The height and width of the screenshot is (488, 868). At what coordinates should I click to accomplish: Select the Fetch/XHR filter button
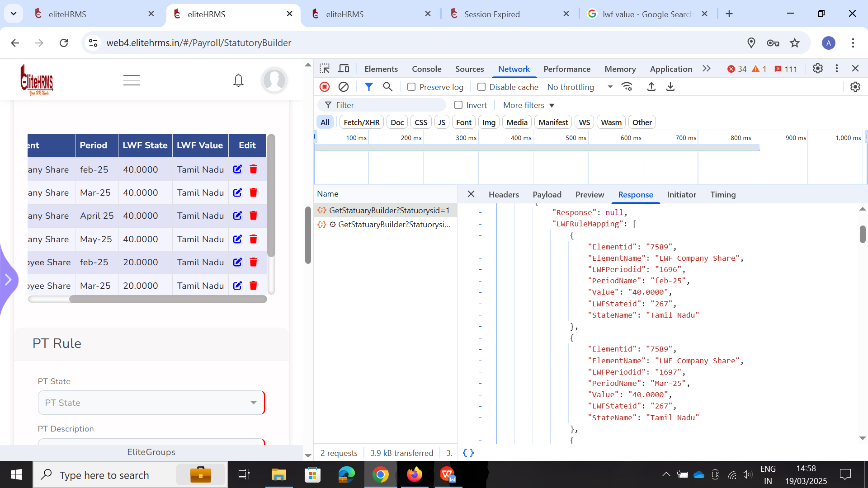pyautogui.click(x=361, y=122)
